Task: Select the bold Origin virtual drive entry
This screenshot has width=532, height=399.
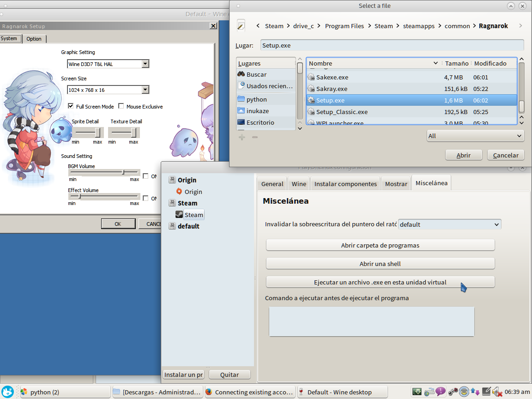Action: [182, 180]
